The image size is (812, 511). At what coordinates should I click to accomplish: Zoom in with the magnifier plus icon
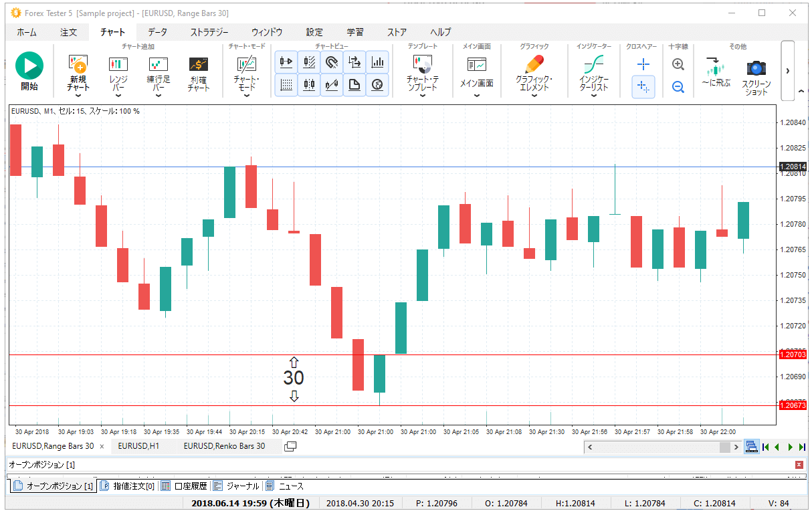[678, 64]
